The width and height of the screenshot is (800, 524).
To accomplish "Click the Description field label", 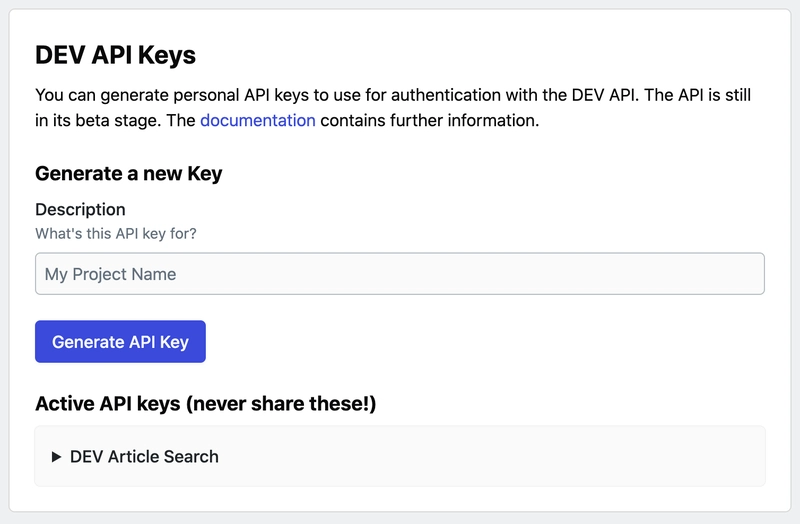I will coord(80,210).
